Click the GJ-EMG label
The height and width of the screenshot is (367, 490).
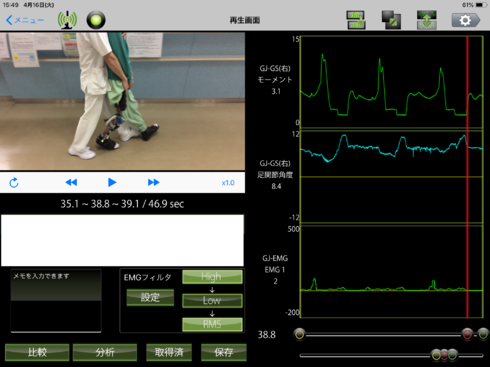click(x=275, y=258)
